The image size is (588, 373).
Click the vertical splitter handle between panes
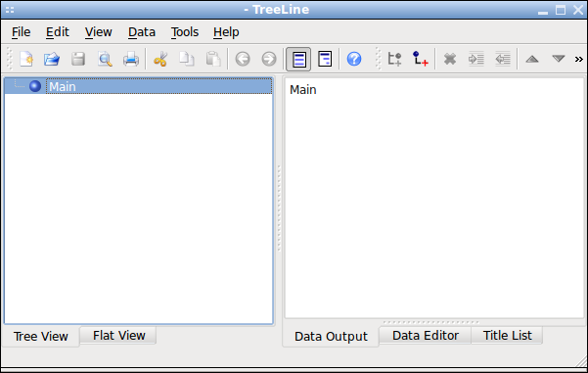click(x=279, y=209)
